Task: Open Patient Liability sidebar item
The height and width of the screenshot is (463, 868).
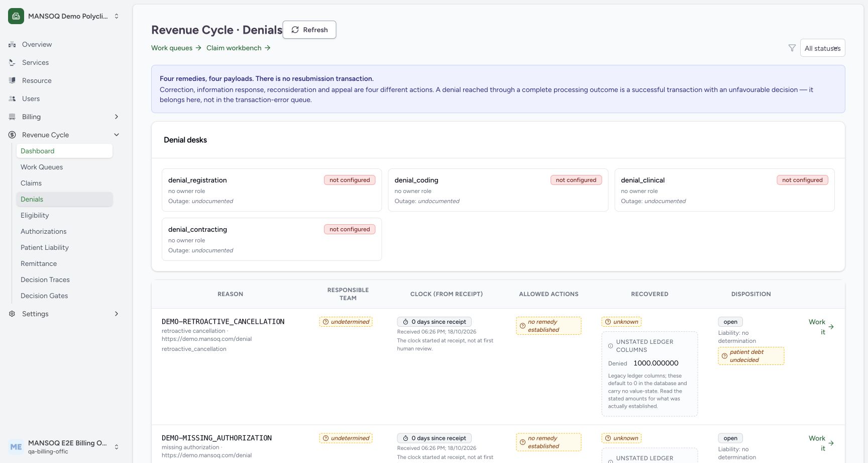Action: [x=64, y=247]
